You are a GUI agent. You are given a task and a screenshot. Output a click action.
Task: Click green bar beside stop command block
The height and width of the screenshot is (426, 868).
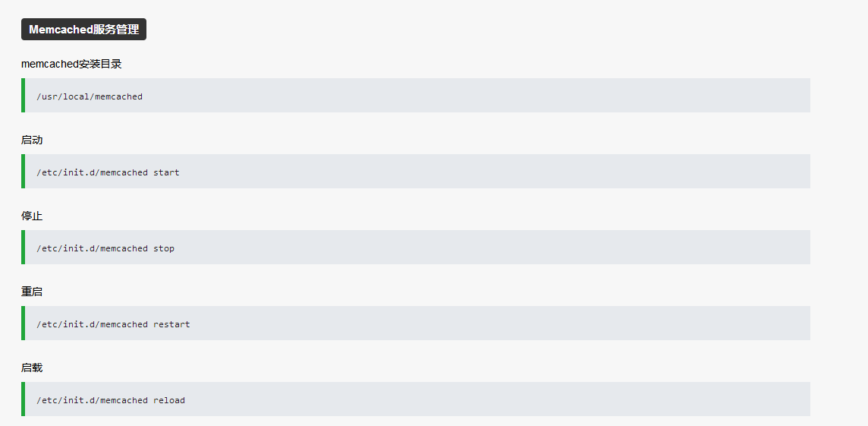[x=24, y=247]
